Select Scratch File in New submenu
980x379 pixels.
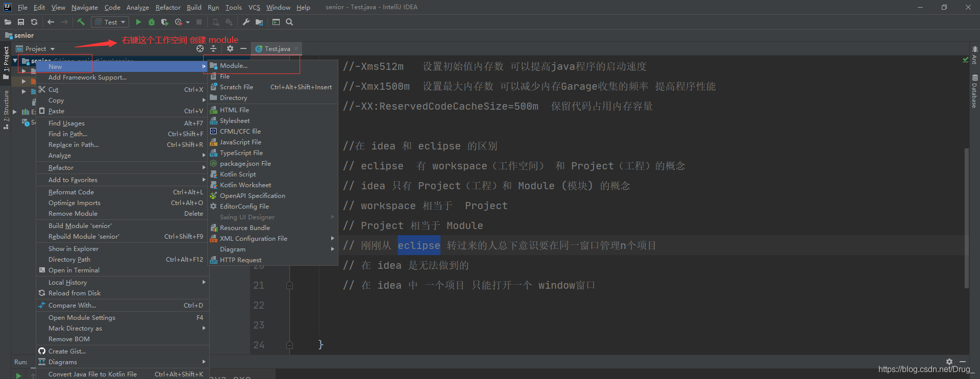(273, 87)
